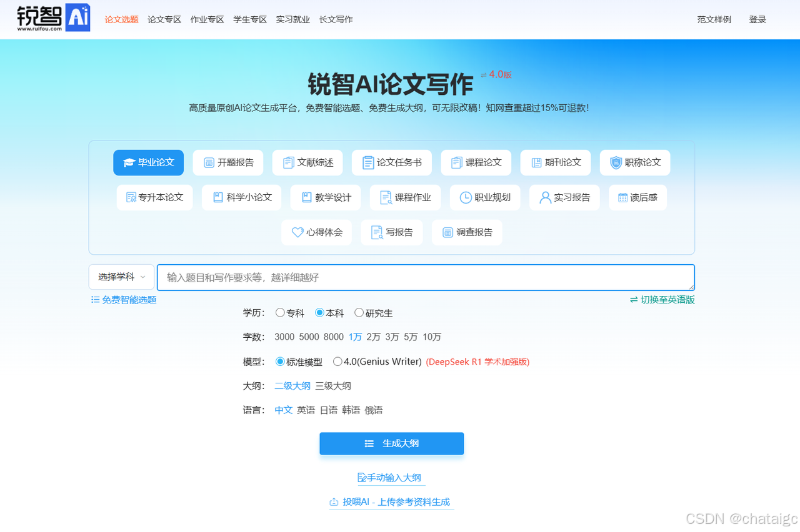800x532 pixels.
Task: Select 英语 as writing language
Action: click(306, 410)
